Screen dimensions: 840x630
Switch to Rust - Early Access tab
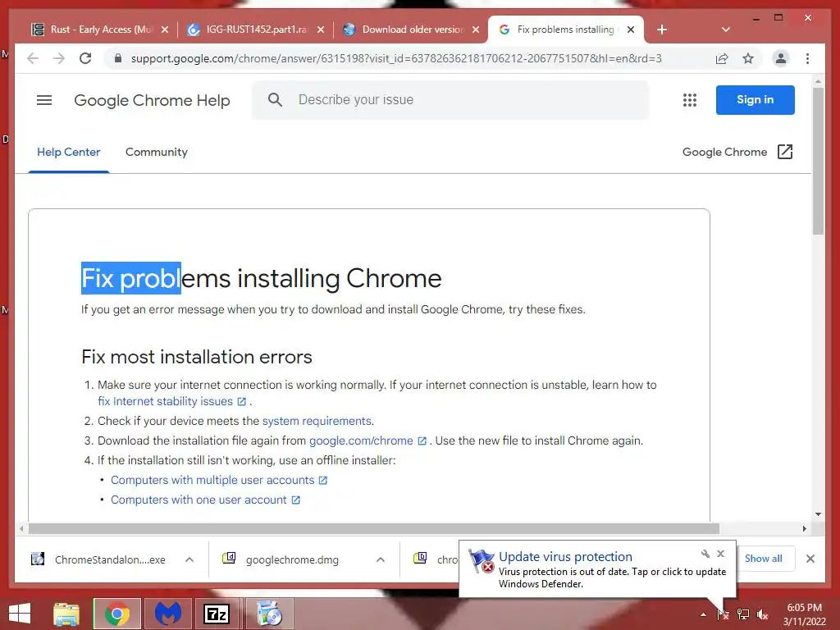[99, 30]
